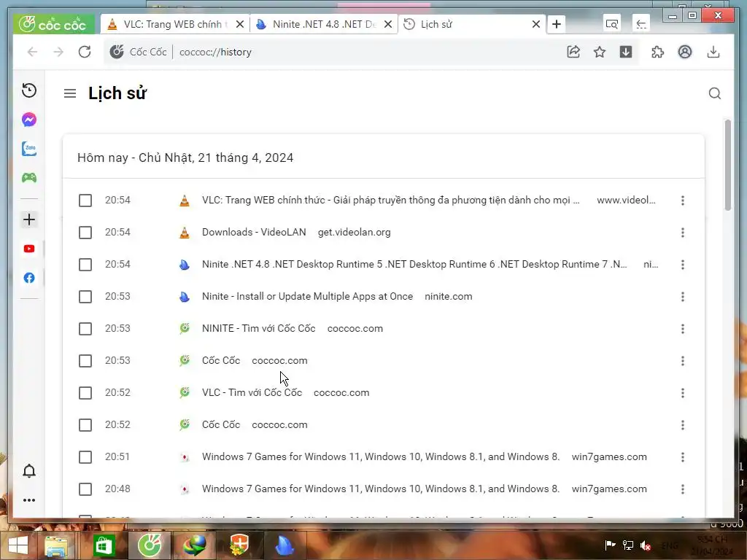Open actions menu for NINITE - Tìm với Cốc Cốc
Image resolution: width=747 pixels, height=560 pixels.
[683, 329]
